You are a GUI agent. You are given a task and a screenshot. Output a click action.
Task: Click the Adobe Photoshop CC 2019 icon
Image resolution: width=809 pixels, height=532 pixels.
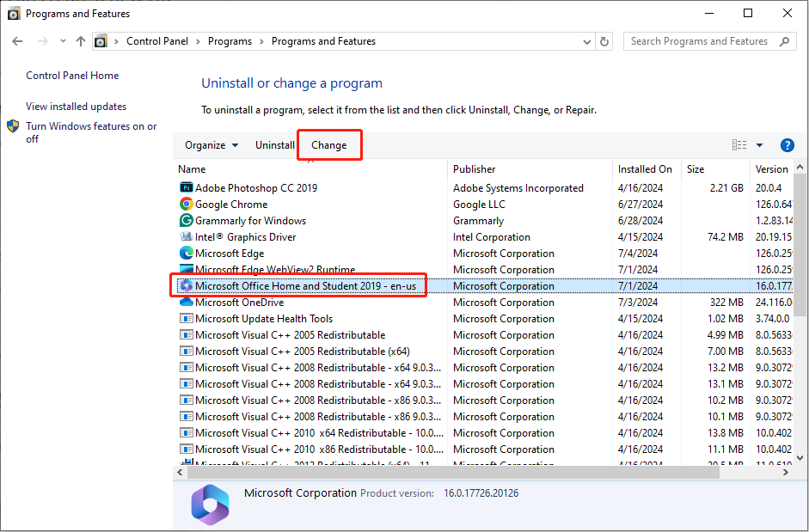(186, 188)
